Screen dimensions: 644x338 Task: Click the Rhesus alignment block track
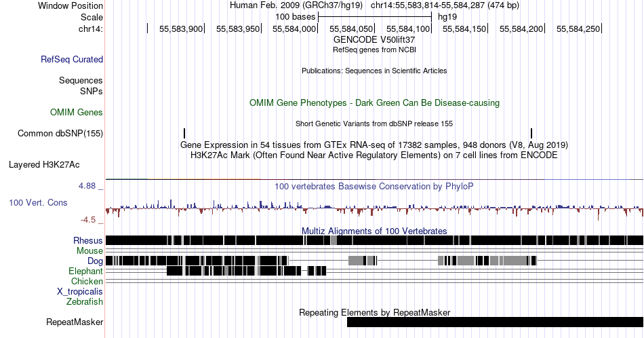point(375,240)
